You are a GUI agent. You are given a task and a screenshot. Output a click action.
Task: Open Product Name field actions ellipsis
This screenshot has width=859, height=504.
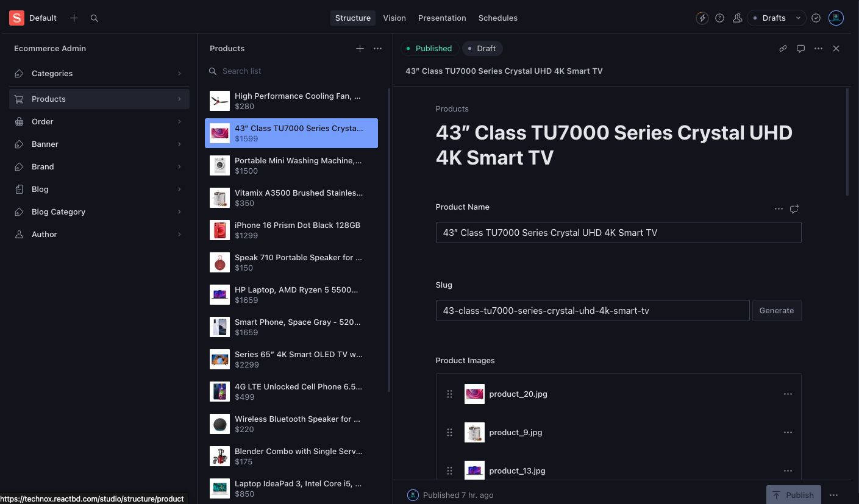coord(779,208)
